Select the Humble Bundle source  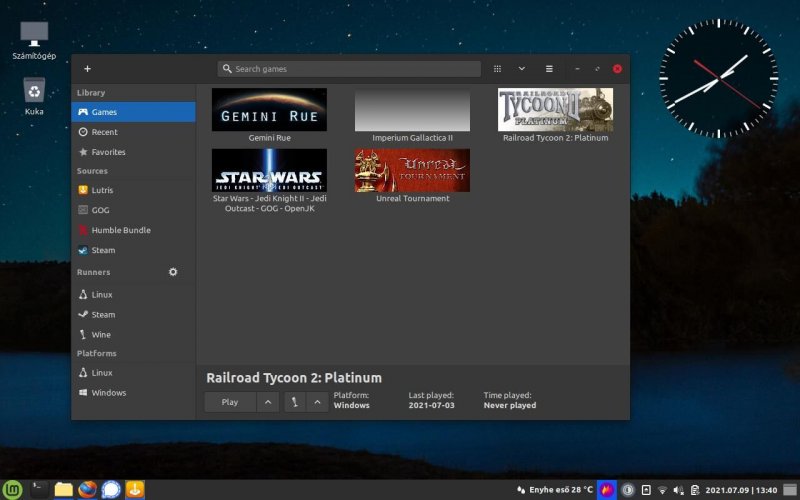pos(133,230)
